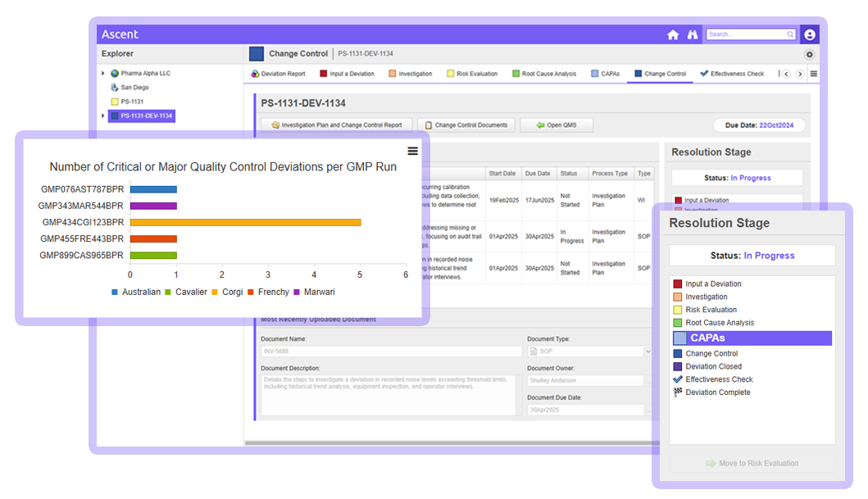
Task: Click the Pharma Alpha LLC globe icon
Action: [115, 74]
